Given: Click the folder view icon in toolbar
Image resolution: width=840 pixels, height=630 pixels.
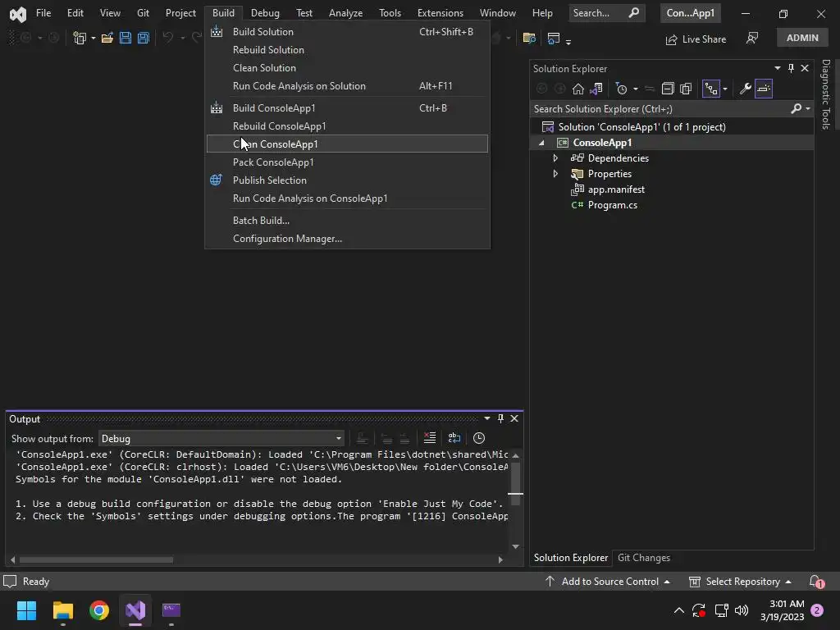Looking at the screenshot, I should point(529,38).
